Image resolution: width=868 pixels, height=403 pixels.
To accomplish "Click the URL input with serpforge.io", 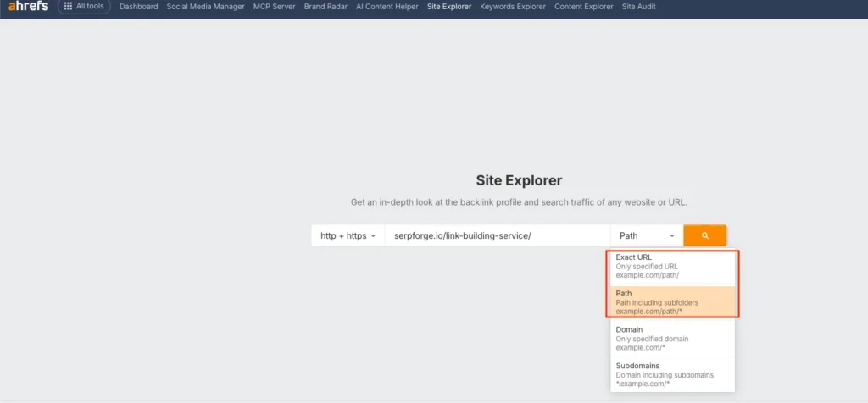I will (498, 235).
